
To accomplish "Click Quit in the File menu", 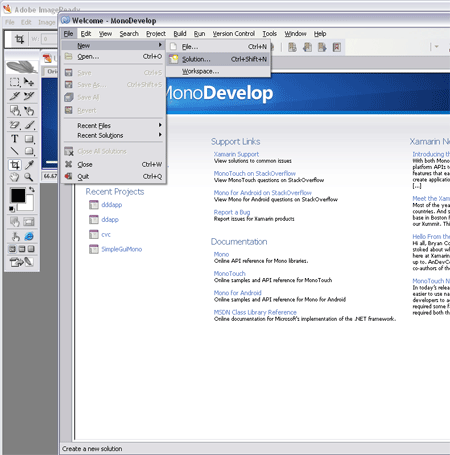I will pyautogui.click(x=113, y=177).
